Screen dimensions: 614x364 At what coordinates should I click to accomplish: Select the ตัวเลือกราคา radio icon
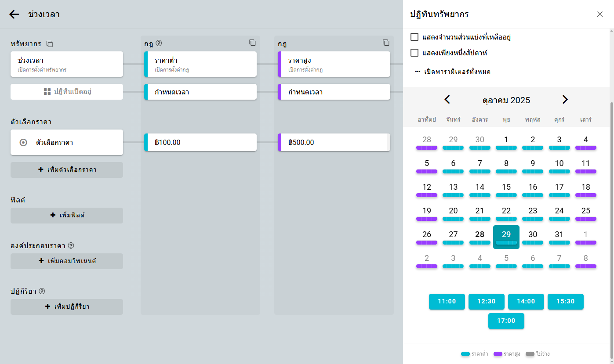tap(24, 142)
